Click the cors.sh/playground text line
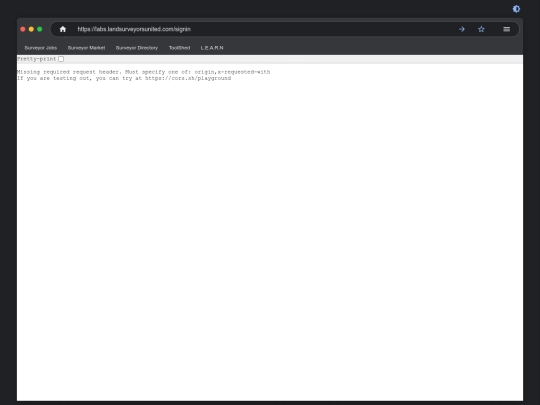 [124, 79]
